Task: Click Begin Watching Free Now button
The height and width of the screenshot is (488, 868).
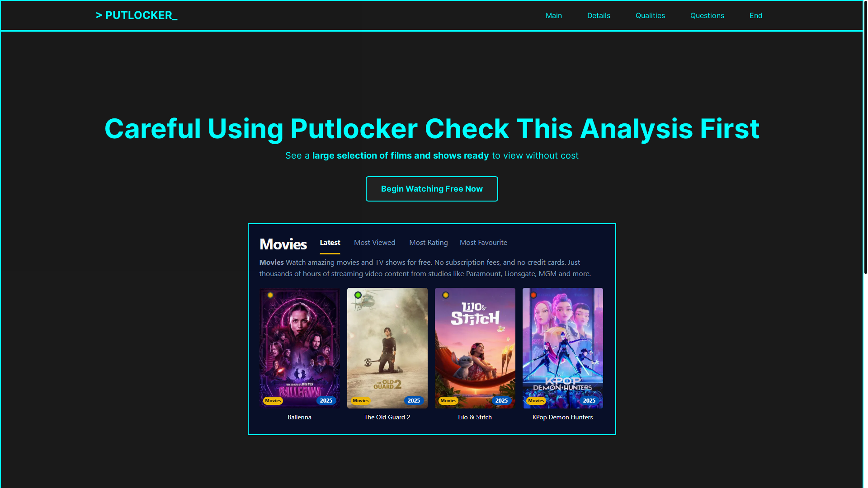Action: coord(432,189)
